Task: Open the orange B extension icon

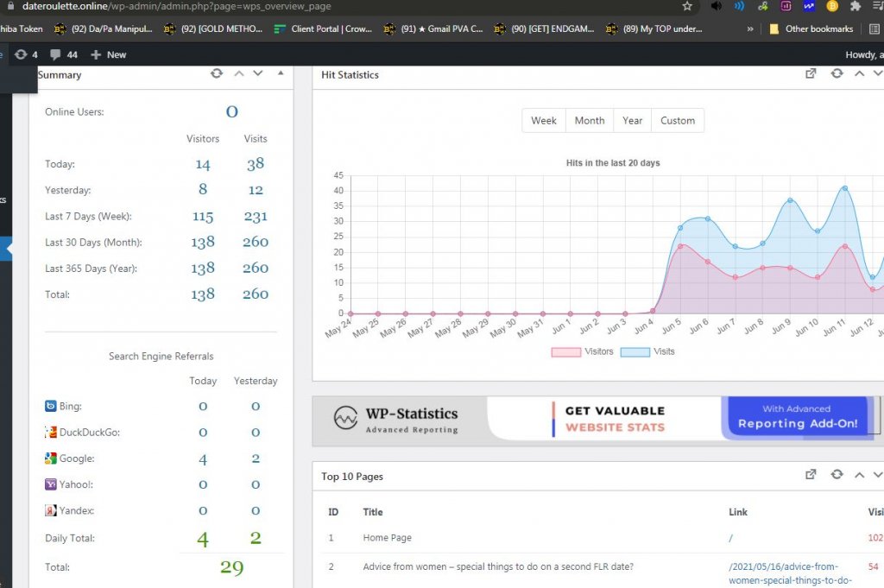Action: [832, 6]
